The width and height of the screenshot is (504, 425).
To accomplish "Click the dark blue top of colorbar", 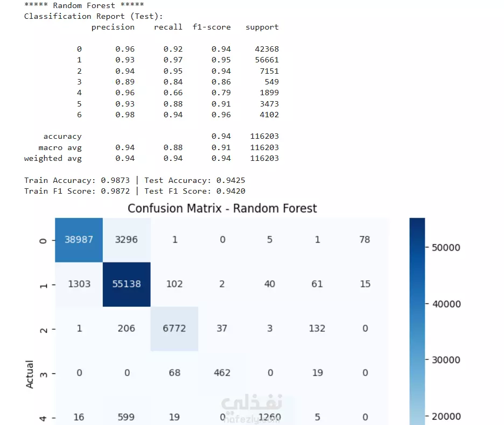I will tap(417, 225).
